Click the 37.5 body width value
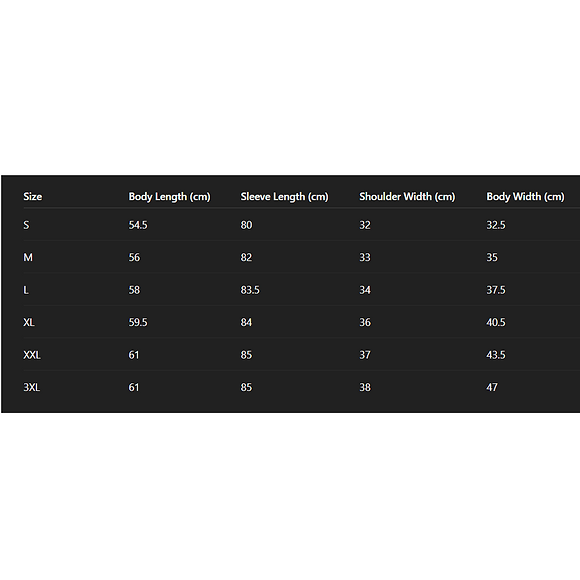580x580 pixels. coord(496,290)
